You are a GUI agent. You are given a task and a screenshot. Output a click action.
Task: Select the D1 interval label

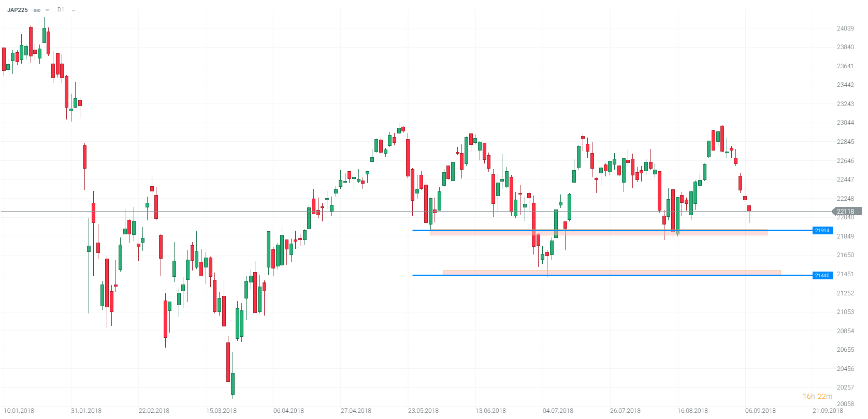click(x=61, y=10)
